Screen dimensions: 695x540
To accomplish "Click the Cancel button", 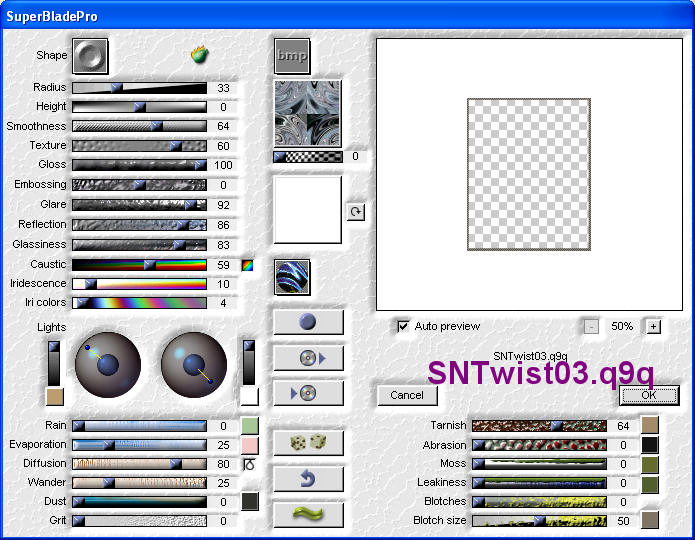I will tap(407, 395).
